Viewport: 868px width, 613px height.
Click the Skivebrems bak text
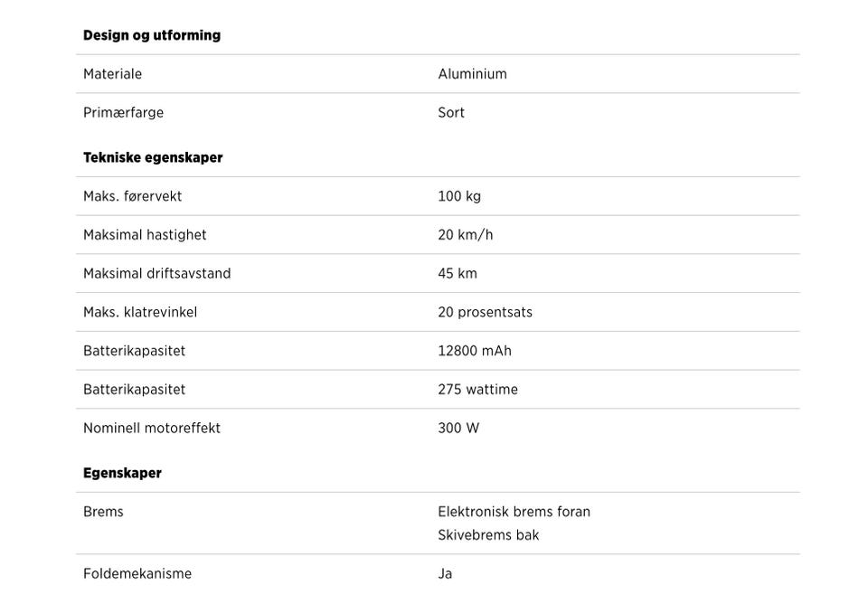pos(488,535)
